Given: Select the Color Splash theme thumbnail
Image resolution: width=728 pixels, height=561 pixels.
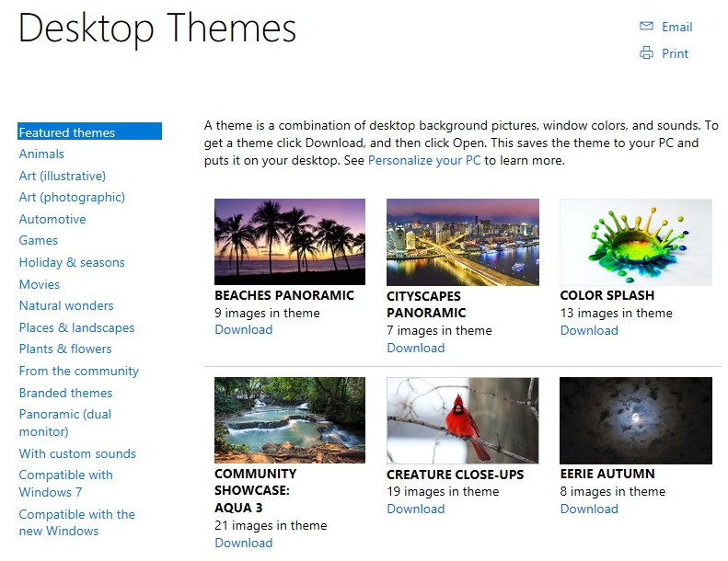Looking at the screenshot, I should tap(636, 242).
